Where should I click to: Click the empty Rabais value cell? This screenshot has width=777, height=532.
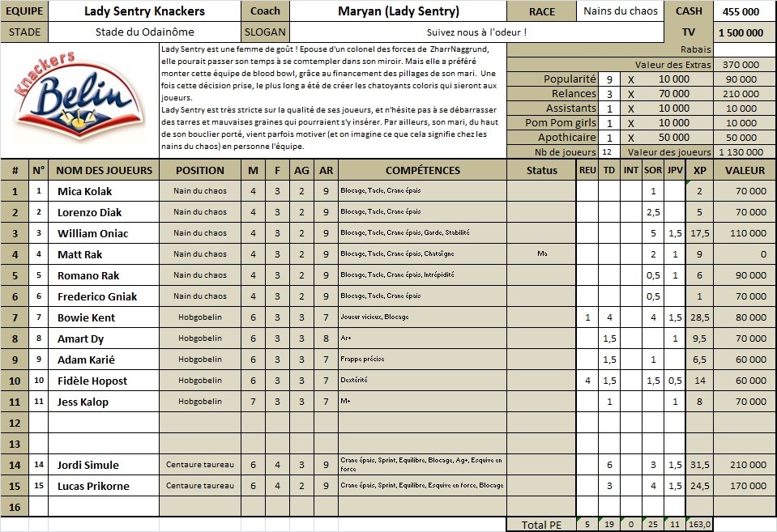(x=745, y=49)
